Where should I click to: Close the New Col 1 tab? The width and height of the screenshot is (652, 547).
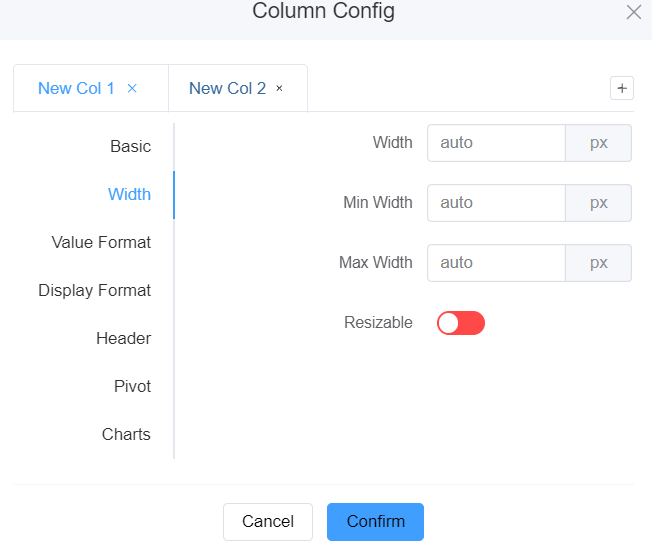(132, 88)
